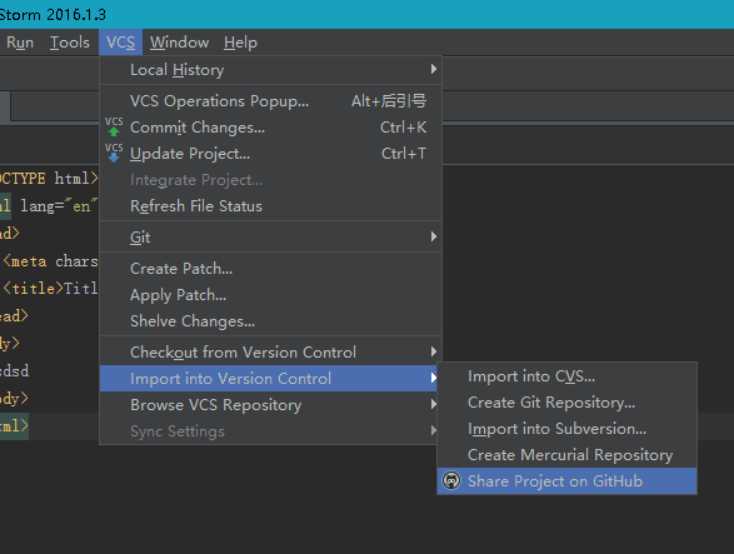
Task: Open the Tools menu
Action: point(69,43)
